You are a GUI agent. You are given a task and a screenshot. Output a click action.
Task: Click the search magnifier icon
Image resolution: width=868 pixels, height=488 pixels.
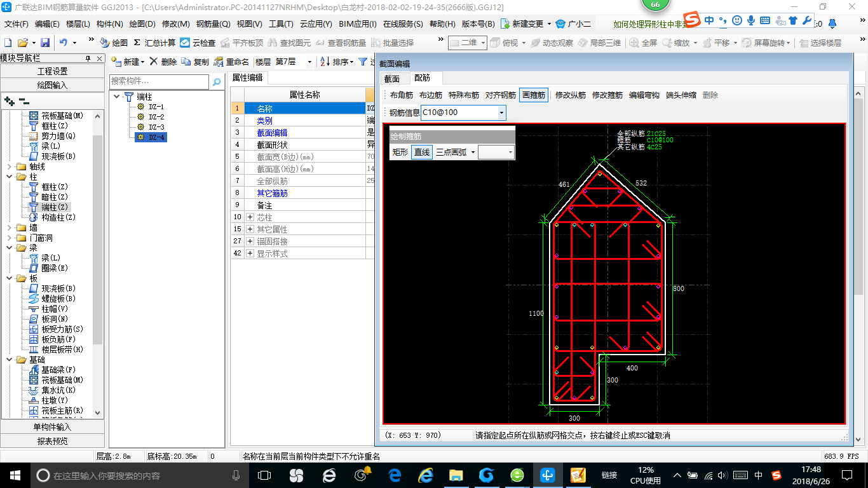tap(216, 81)
